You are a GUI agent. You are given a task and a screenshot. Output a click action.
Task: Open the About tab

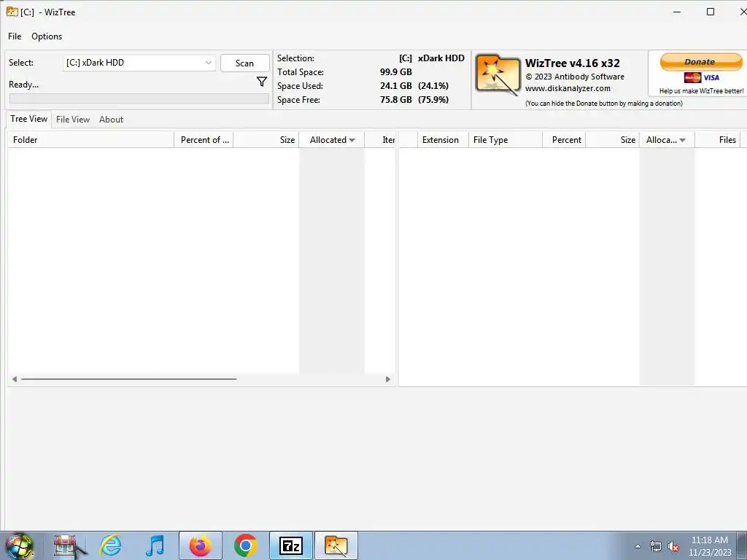pos(111,120)
